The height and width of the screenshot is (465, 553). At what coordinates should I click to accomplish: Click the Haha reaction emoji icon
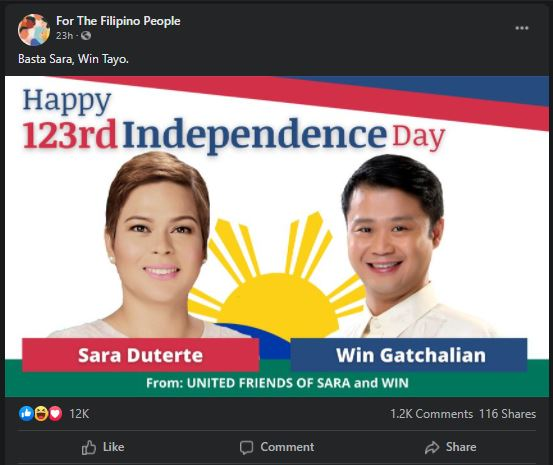[x=41, y=413]
